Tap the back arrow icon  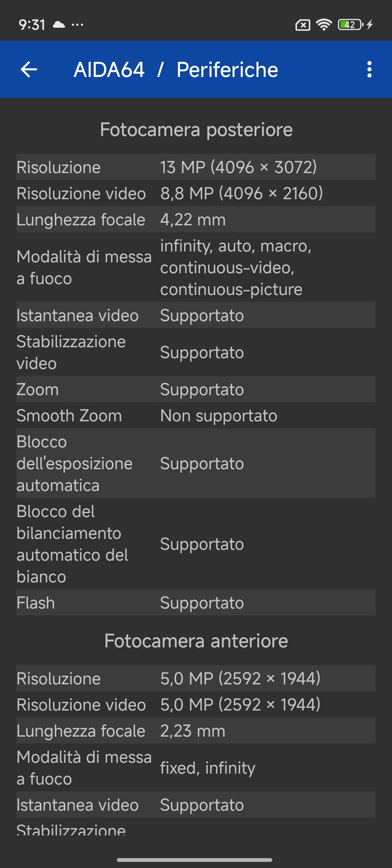tap(29, 69)
